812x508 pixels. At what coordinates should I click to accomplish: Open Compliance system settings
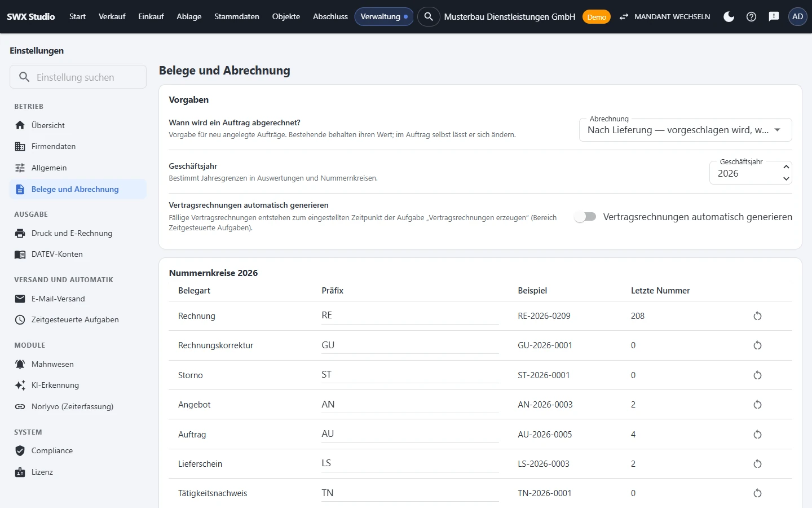point(78,451)
